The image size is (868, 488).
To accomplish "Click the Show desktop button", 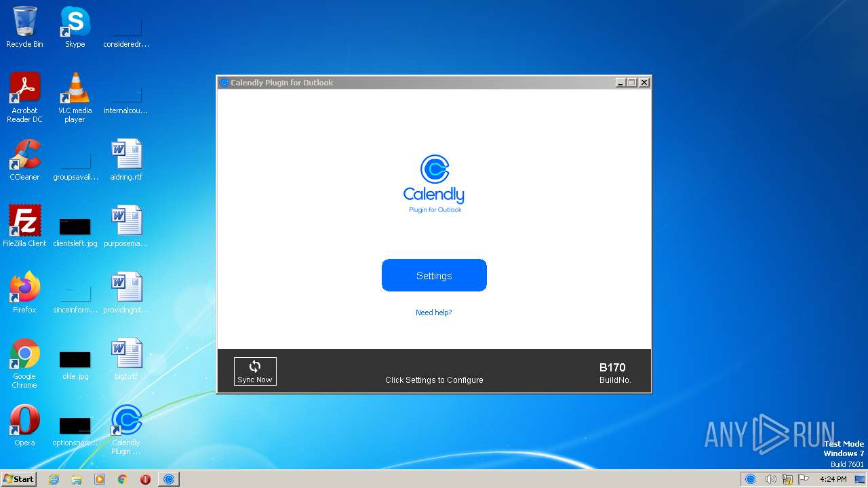I will pos(861,479).
